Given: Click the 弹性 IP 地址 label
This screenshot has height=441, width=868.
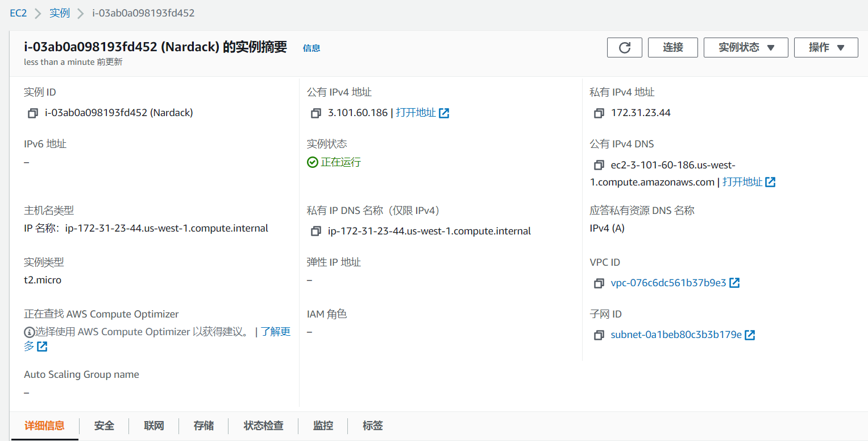Looking at the screenshot, I should pos(334,262).
